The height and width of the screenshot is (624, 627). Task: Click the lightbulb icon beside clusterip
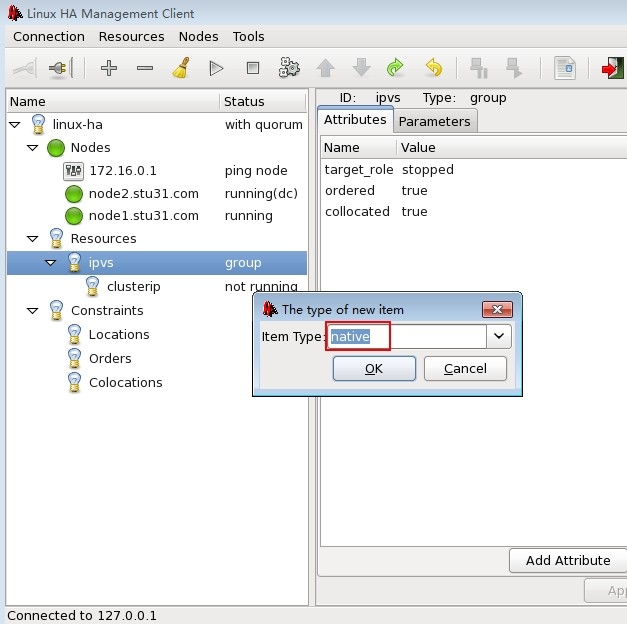[x=92, y=286]
